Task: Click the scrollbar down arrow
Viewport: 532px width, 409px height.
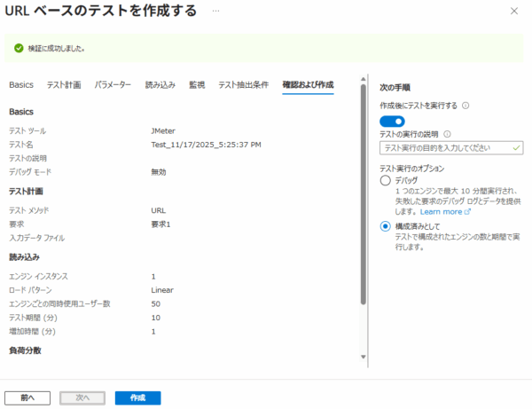Action: pyautogui.click(x=363, y=357)
